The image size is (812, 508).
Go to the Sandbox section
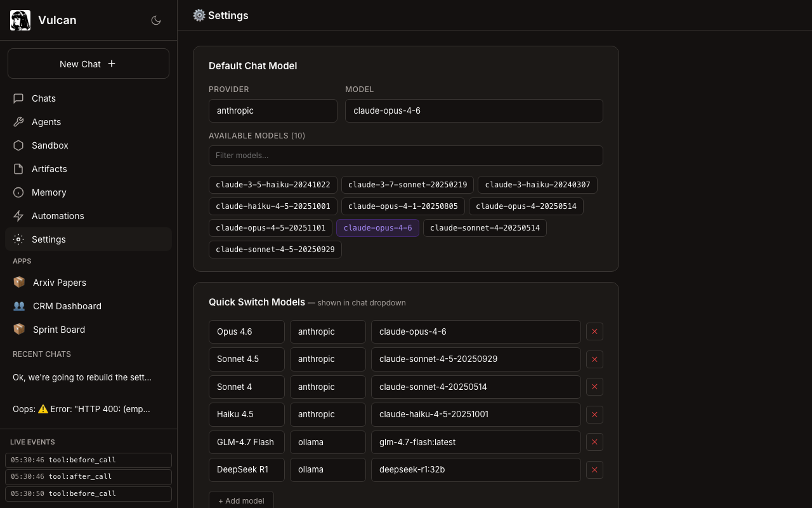49,145
